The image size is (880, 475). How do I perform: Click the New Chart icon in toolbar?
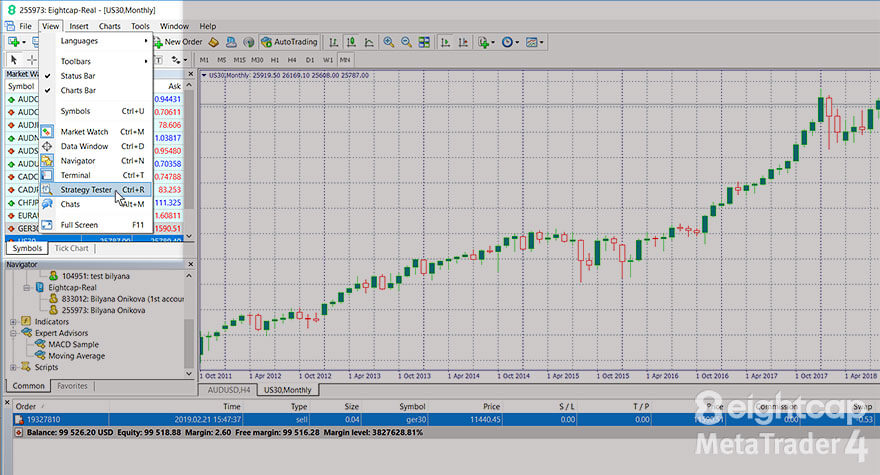pos(13,42)
